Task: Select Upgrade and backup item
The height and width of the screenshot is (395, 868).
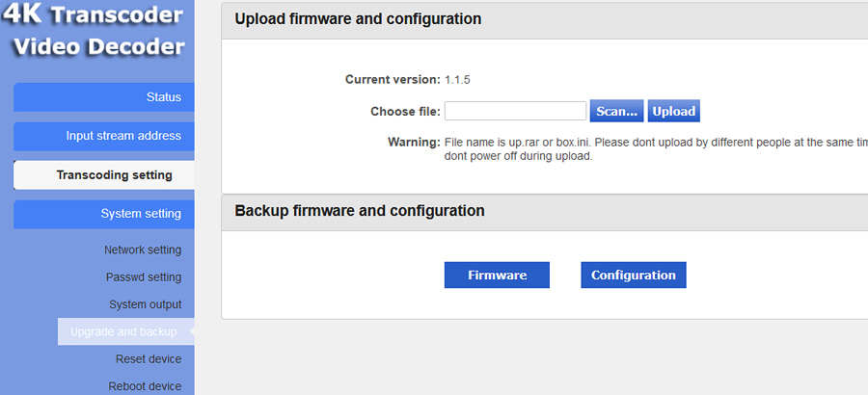Action: point(126,332)
